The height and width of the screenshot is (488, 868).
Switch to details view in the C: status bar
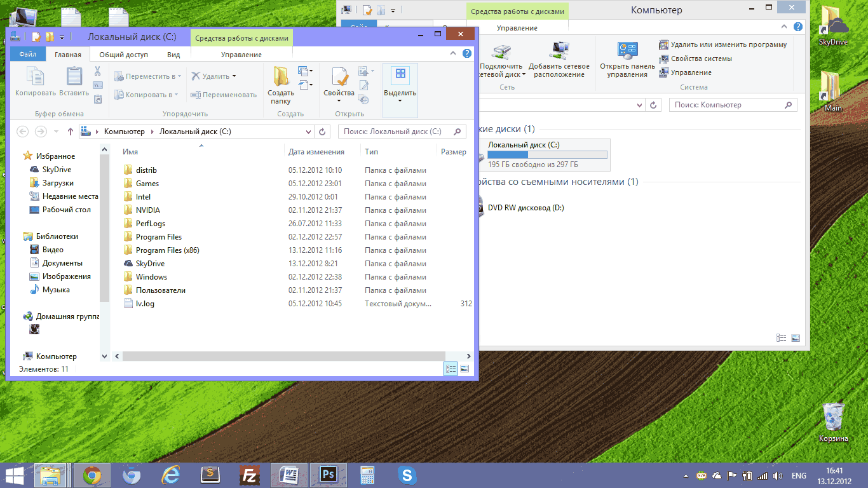pyautogui.click(x=451, y=369)
